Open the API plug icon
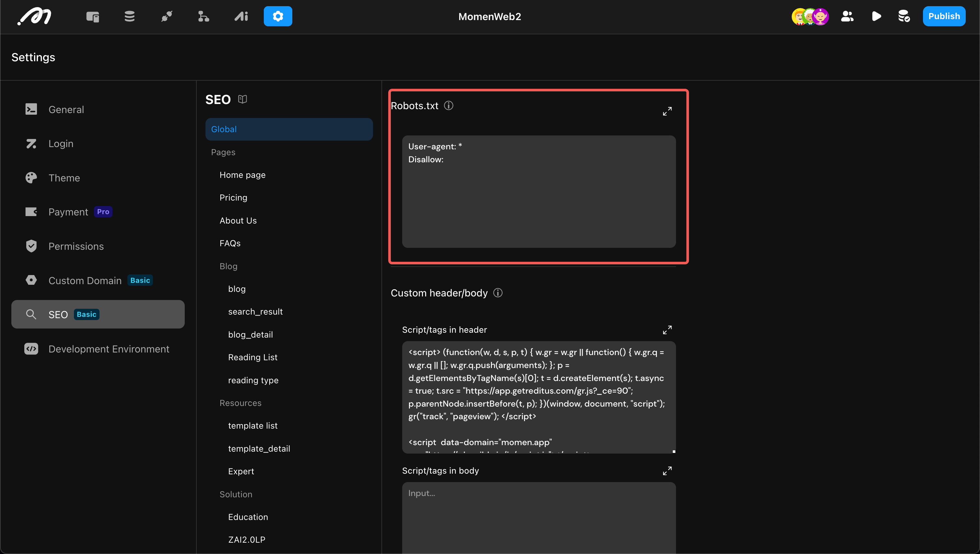This screenshot has width=980, height=554. (167, 17)
